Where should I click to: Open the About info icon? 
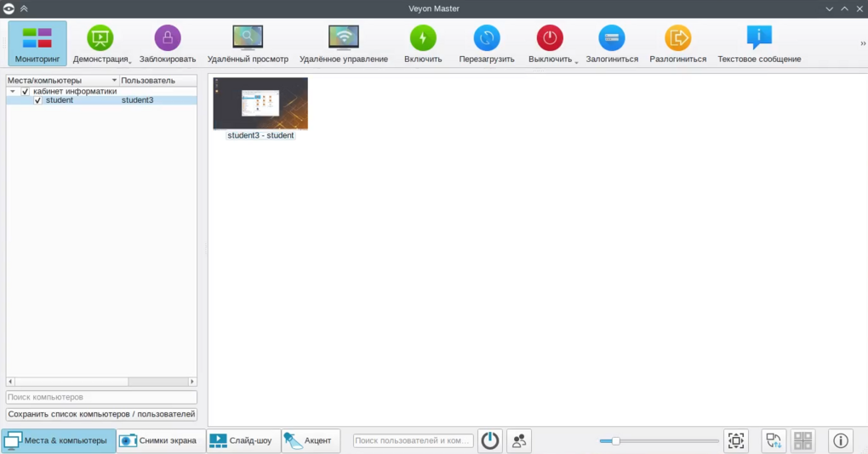[840, 440]
